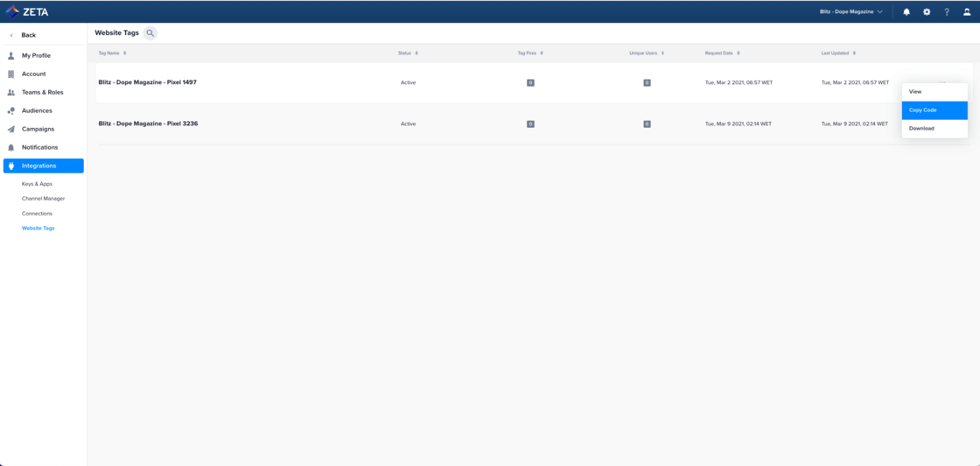This screenshot has width=980, height=466.
Task: Open the settings gear in top bar
Action: coord(927,12)
